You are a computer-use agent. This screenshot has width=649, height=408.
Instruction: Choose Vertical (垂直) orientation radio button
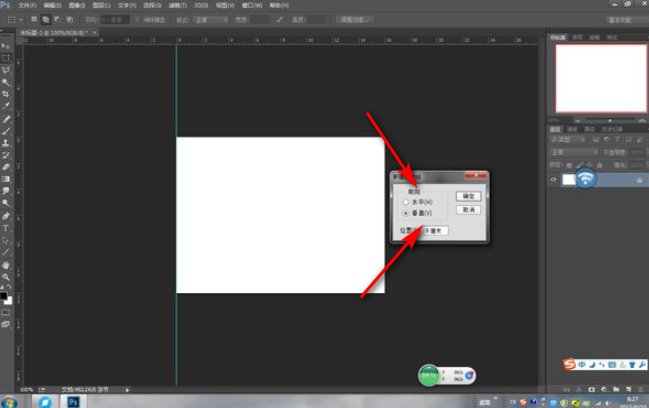tap(406, 213)
